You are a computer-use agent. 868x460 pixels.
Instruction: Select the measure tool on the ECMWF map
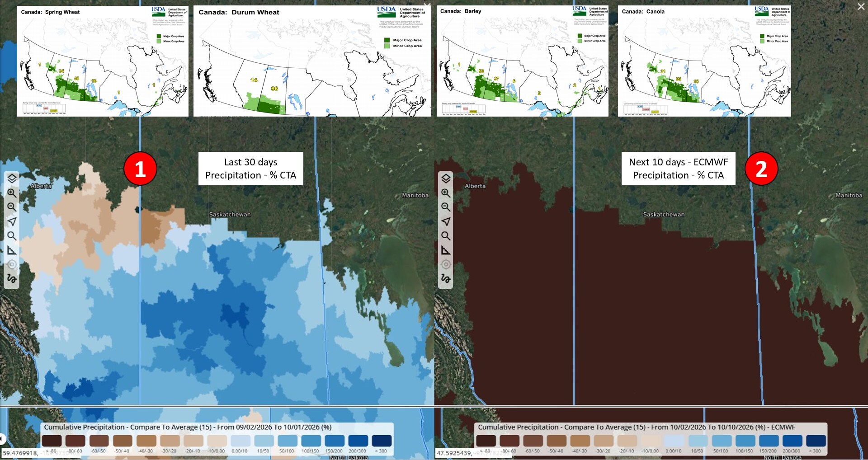(446, 250)
